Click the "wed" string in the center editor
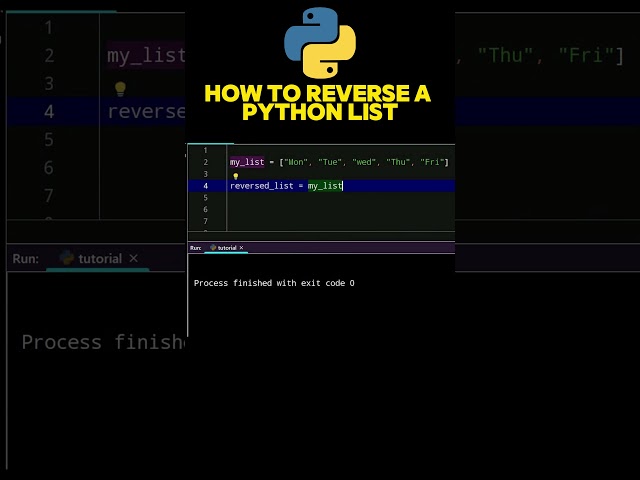Screen dimensions: 640x480 click(364, 162)
